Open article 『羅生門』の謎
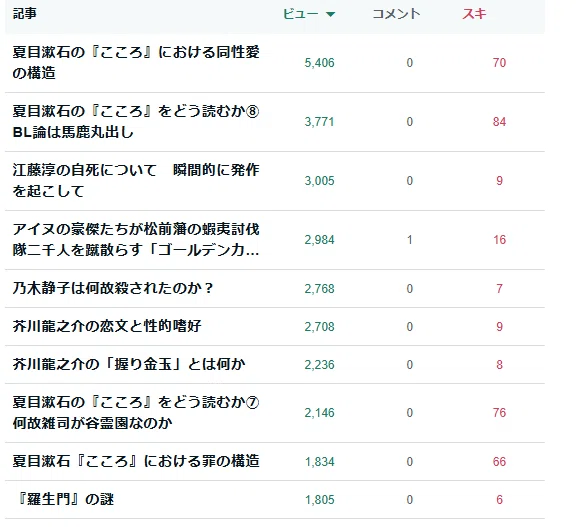This screenshot has width=577, height=527. coord(65,499)
